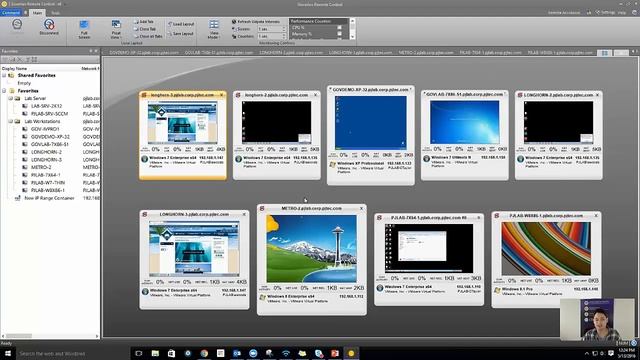Toggle the Memory % performance counter checkbox
This screenshot has height=360, width=640.
(339, 34)
